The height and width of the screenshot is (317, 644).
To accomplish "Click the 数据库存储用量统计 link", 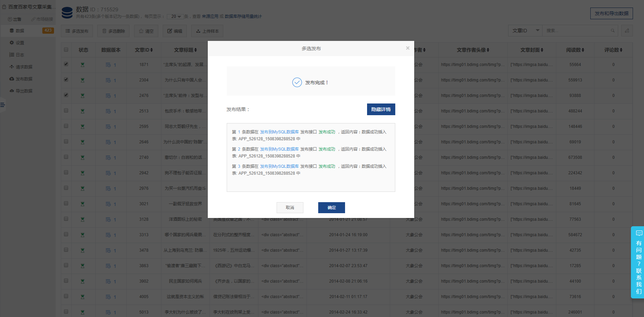I will (x=243, y=17).
